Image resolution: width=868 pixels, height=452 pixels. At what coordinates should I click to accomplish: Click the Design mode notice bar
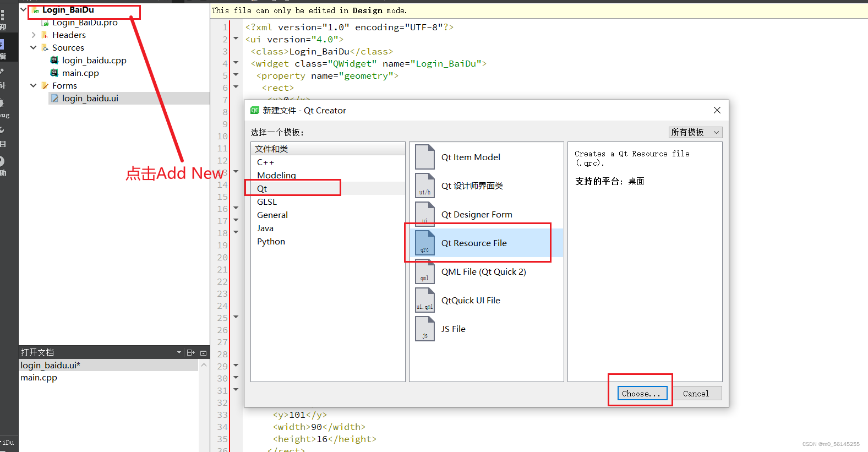click(539, 10)
